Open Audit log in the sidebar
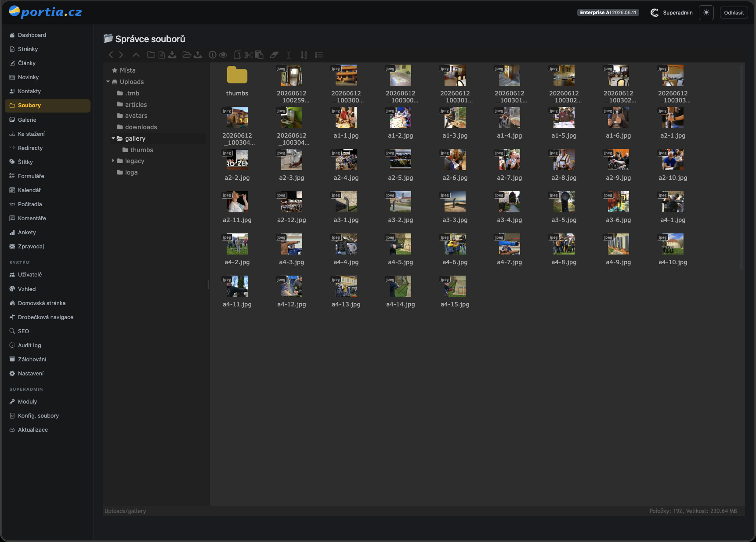Image resolution: width=756 pixels, height=542 pixels. [47, 346]
